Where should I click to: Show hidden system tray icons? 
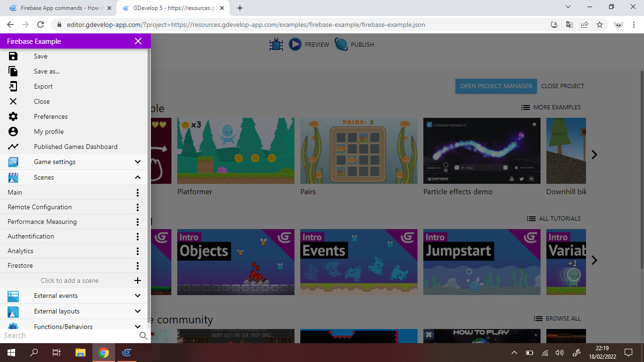(514, 353)
